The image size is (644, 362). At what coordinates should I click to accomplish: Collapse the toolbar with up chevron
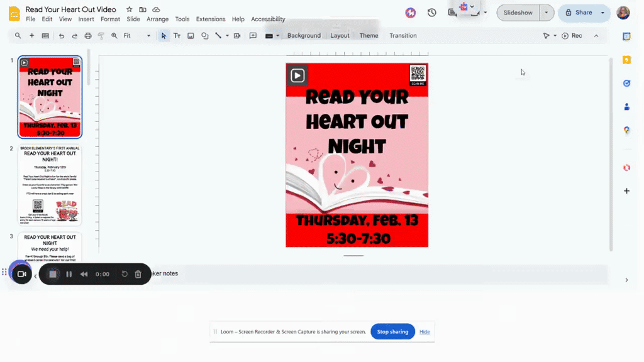[596, 36]
